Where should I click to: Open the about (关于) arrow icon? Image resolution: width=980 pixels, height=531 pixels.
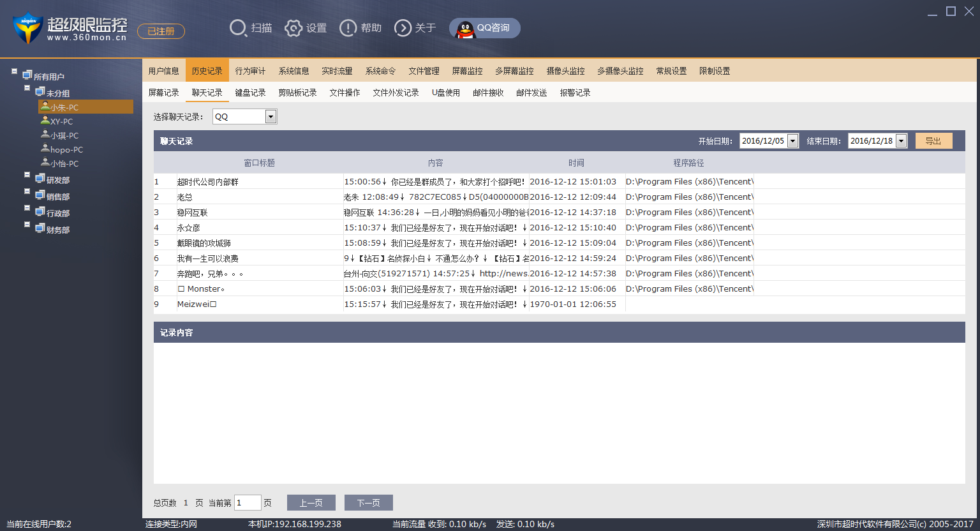point(403,28)
